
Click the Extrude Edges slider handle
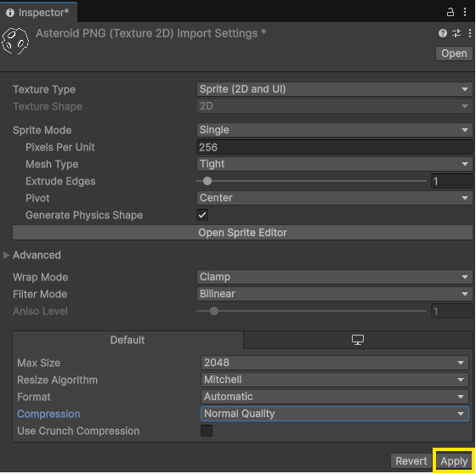coord(207,181)
